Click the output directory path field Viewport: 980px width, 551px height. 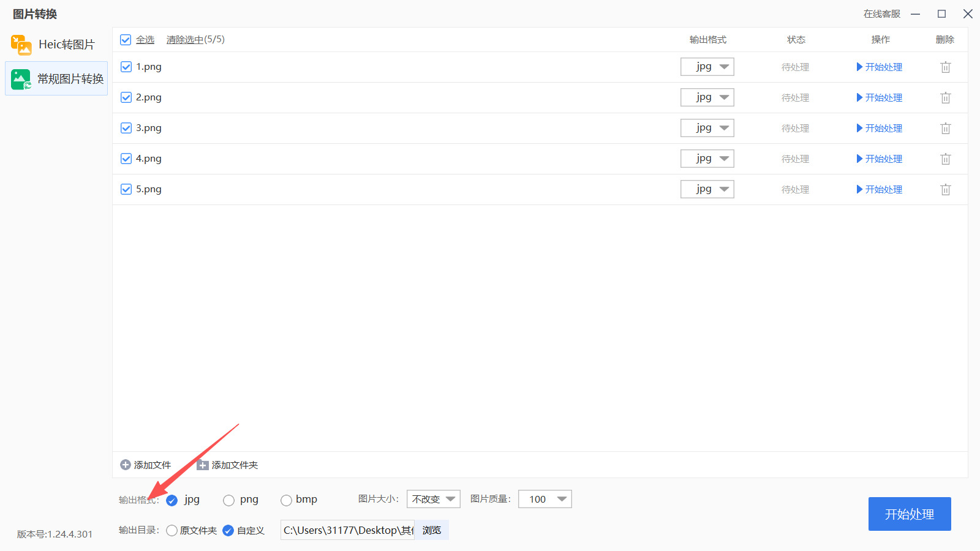click(347, 530)
